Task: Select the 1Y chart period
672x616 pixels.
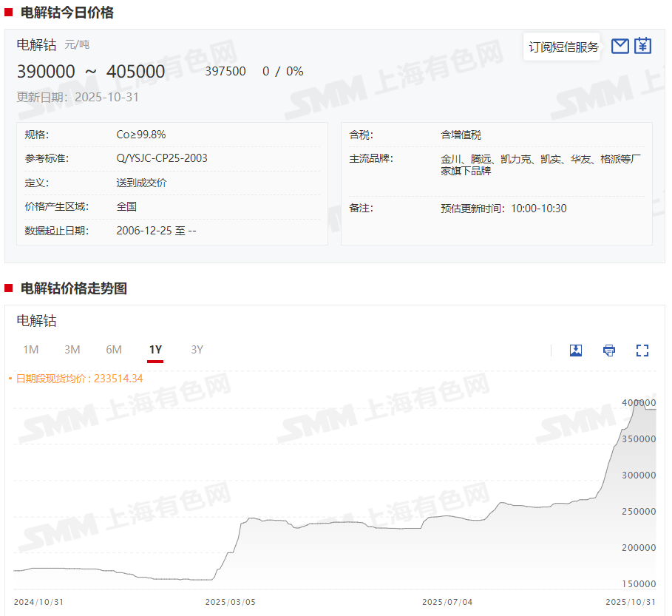Action: pos(155,350)
